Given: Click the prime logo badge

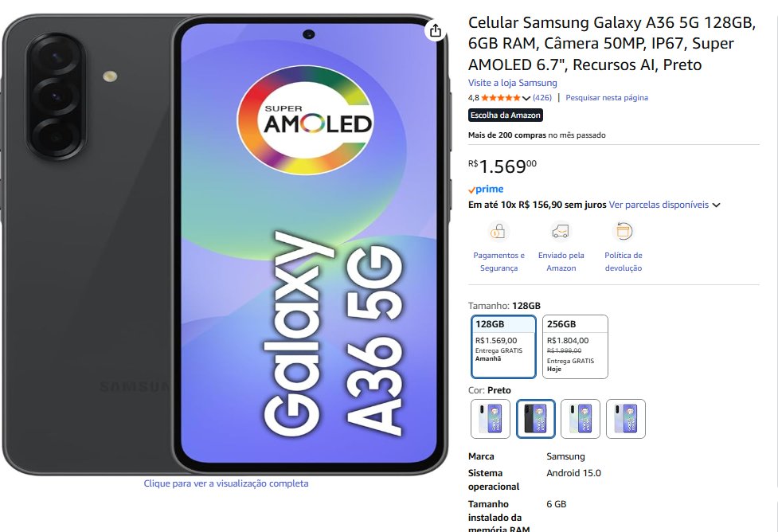Looking at the screenshot, I should tap(486, 189).
